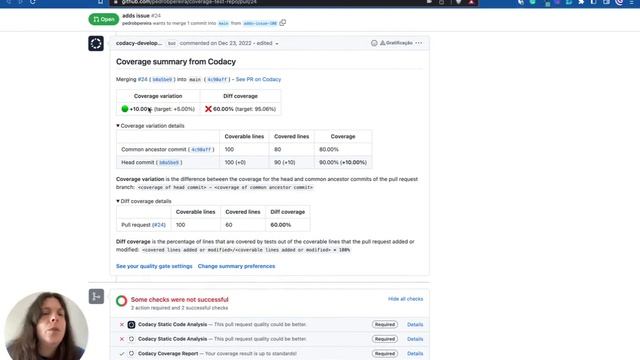Open the edited history dropdown caret

point(277,44)
